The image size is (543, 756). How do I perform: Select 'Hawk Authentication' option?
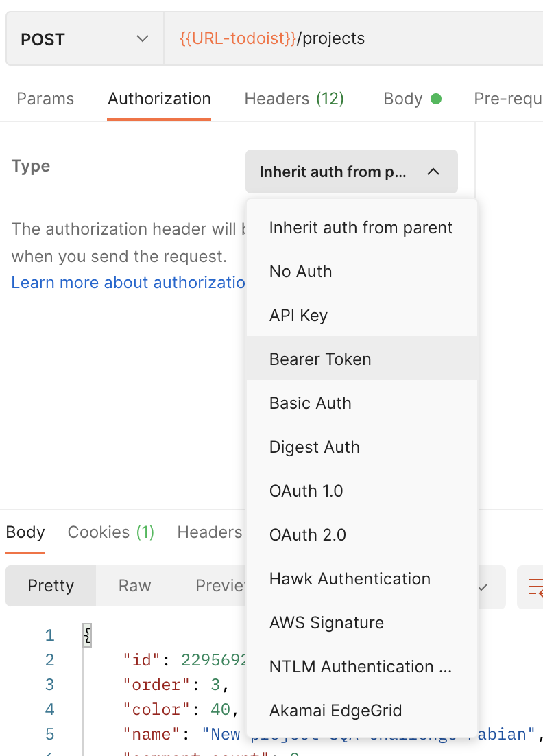tap(350, 578)
